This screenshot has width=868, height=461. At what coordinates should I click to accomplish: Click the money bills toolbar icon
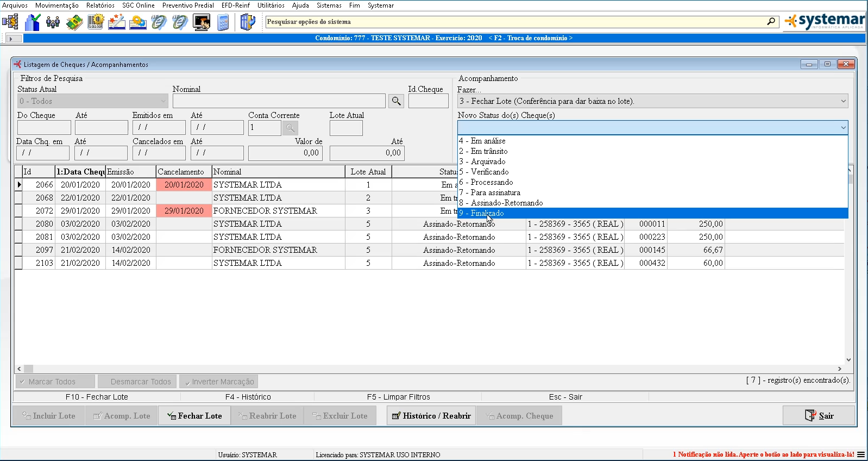[x=74, y=22]
